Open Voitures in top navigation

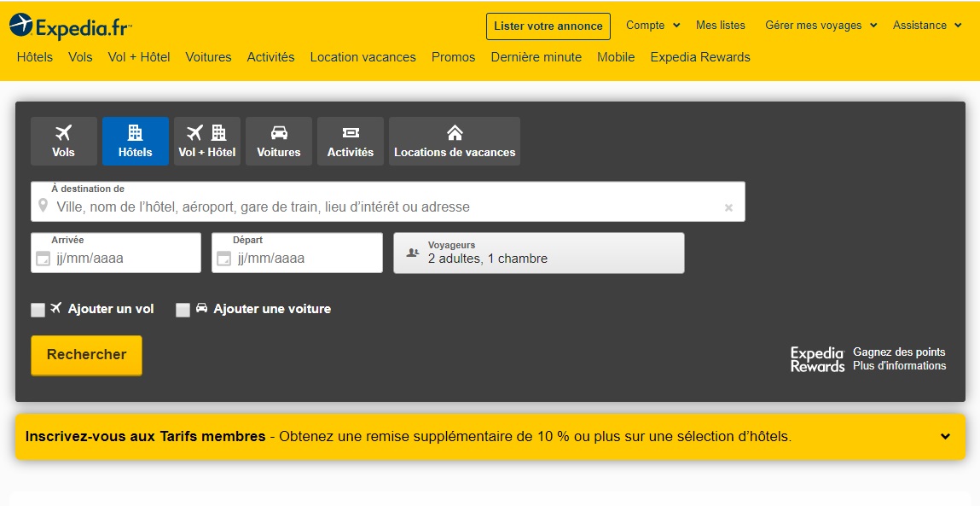point(208,57)
